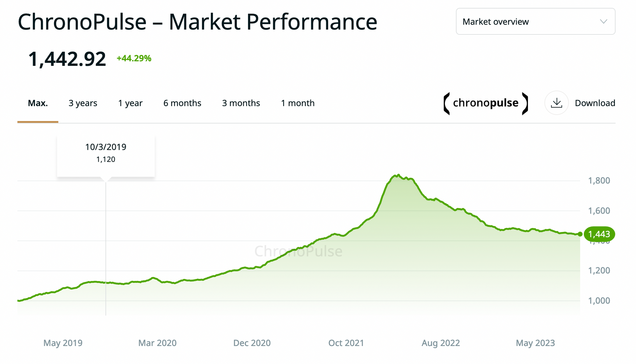The image size is (636, 364).
Task: Switch to the 3 years range
Action: click(82, 103)
